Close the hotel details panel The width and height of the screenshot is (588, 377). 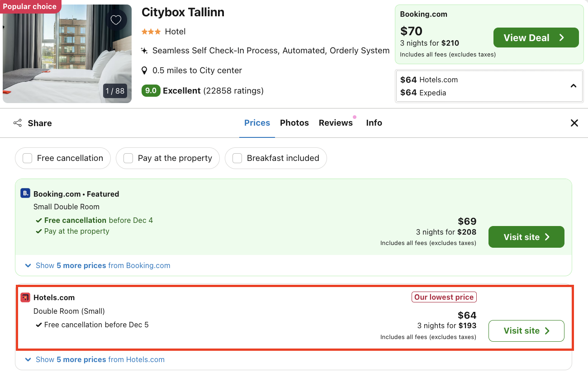pos(574,123)
